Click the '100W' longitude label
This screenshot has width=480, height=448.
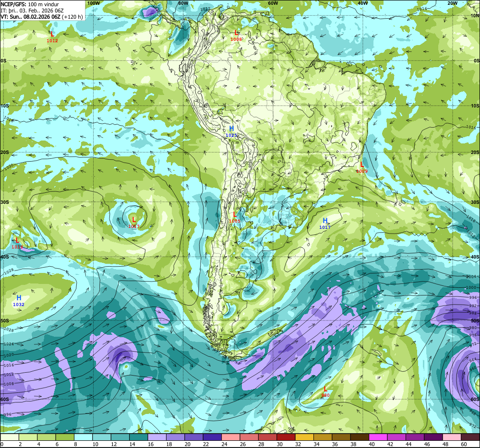94,3
